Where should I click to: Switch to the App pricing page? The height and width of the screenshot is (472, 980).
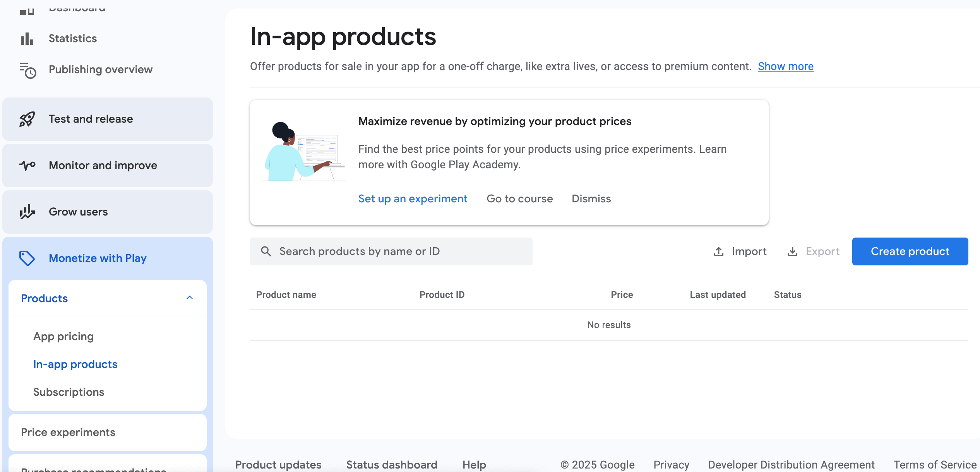pyautogui.click(x=63, y=336)
